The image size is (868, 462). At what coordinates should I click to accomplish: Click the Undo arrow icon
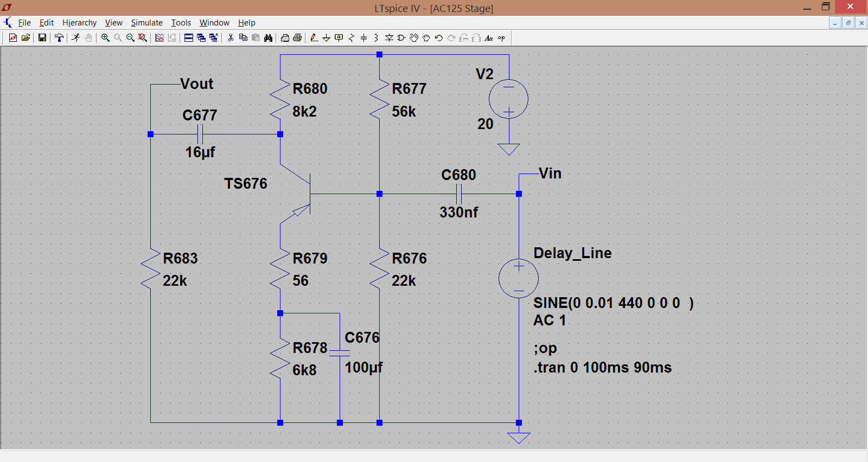coord(439,37)
